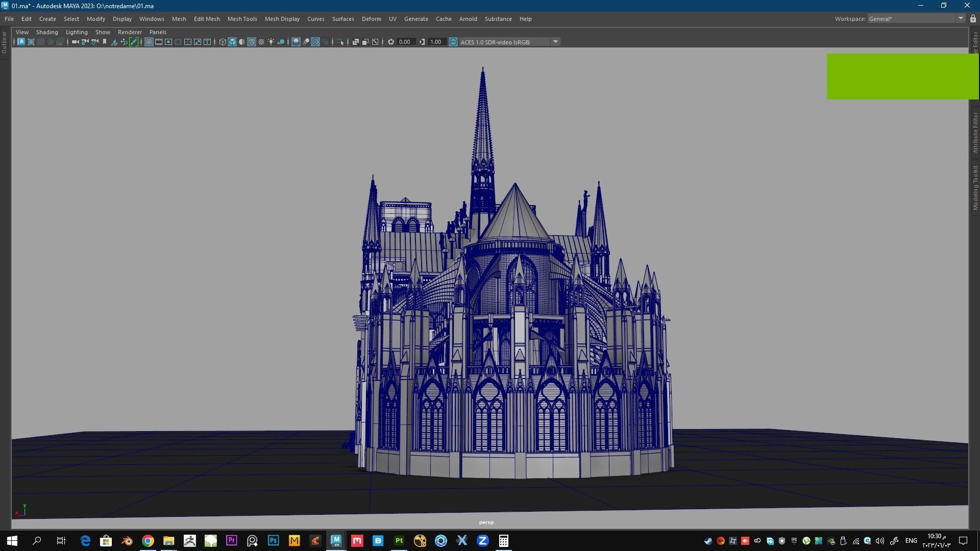The height and width of the screenshot is (551, 980).
Task: Click the Exposure reset icon
Action: (391, 42)
